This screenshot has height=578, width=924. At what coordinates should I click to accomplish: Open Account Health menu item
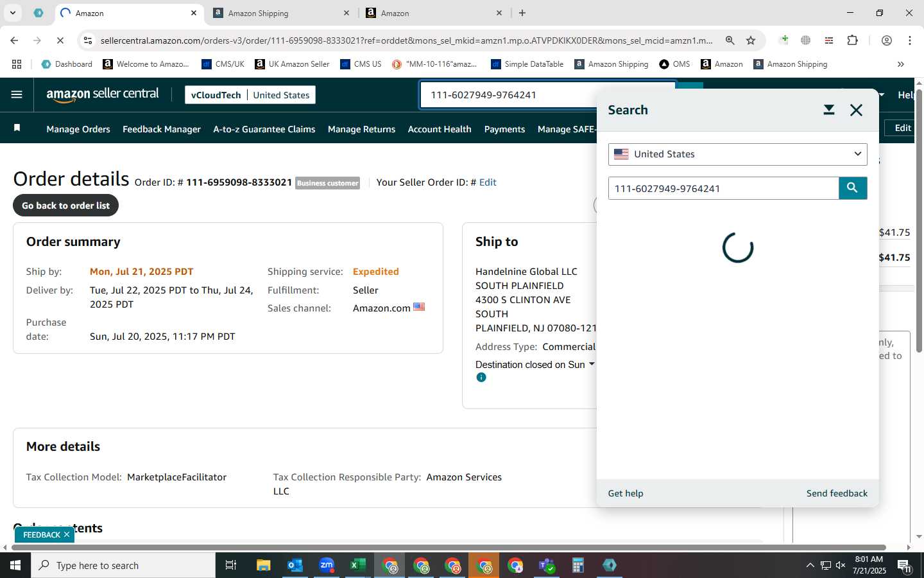[x=440, y=129]
